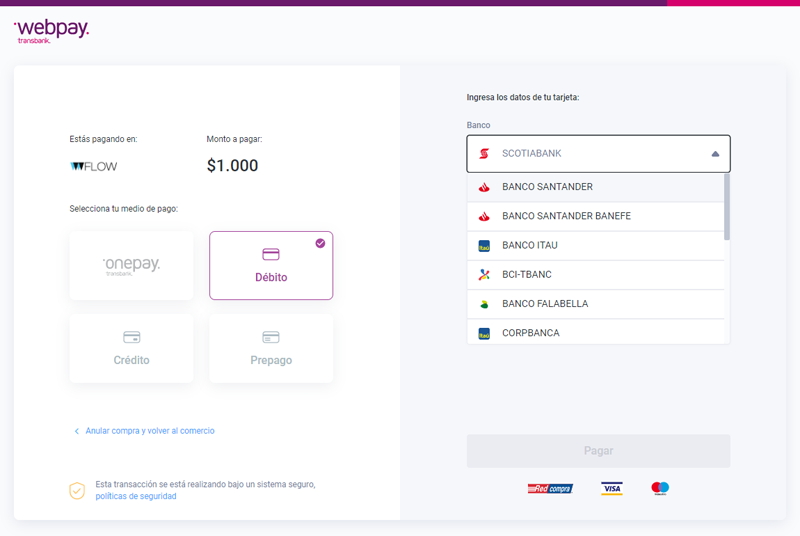Click the Santander flame icon in the BANCO SANTANDER row
This screenshot has height=536, width=800.
484,187
